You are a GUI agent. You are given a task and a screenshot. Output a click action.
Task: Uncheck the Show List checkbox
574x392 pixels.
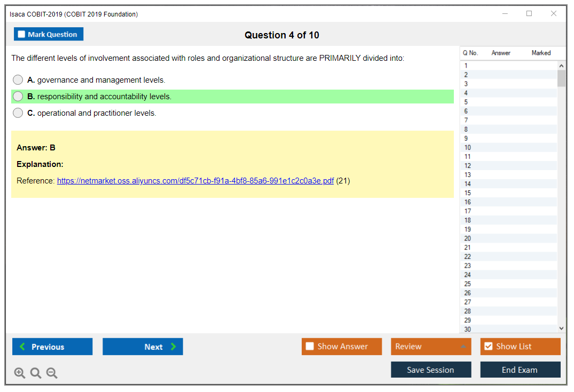tap(488, 347)
